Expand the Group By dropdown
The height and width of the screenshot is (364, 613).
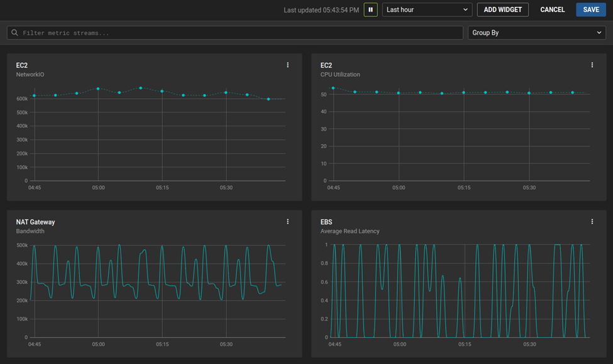point(537,33)
